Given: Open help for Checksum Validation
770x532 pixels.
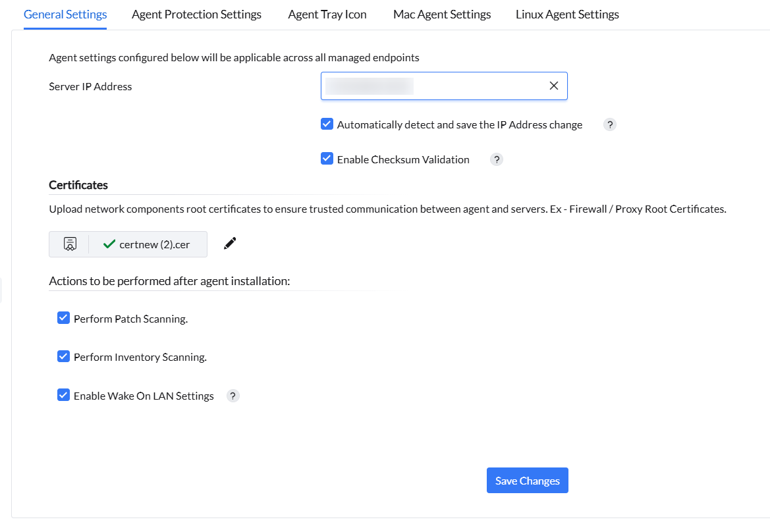Looking at the screenshot, I should click(x=497, y=159).
